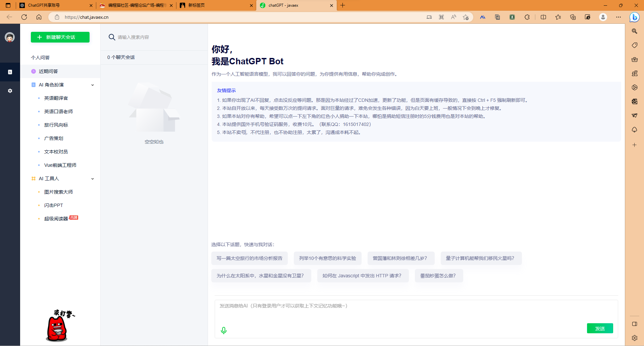
Task: Click the 友情提示 heading
Action: 226,90
